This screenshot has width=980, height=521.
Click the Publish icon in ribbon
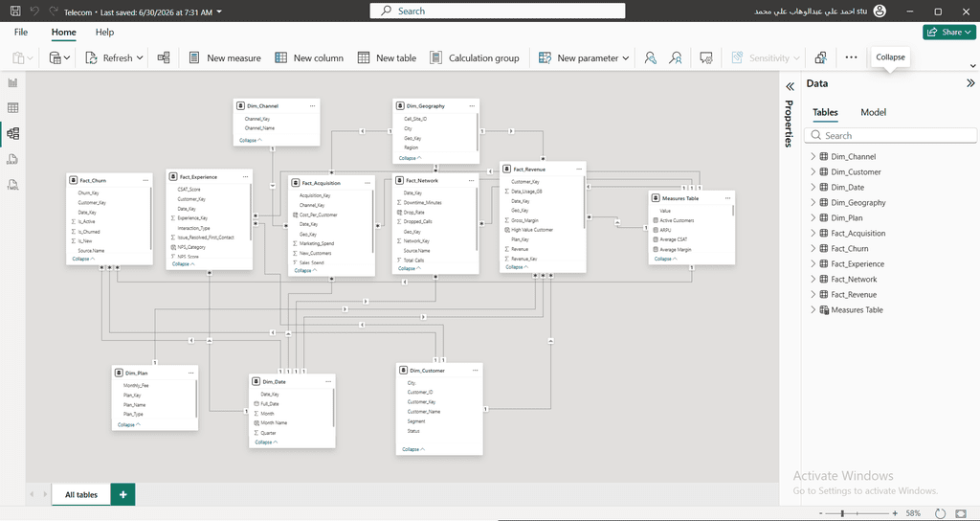(820, 57)
